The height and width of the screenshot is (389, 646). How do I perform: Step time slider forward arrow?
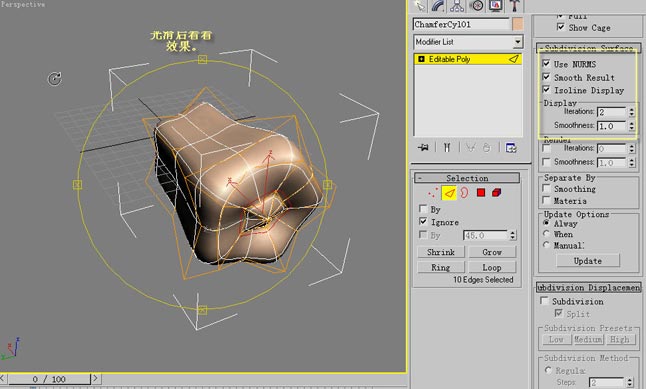click(95, 378)
